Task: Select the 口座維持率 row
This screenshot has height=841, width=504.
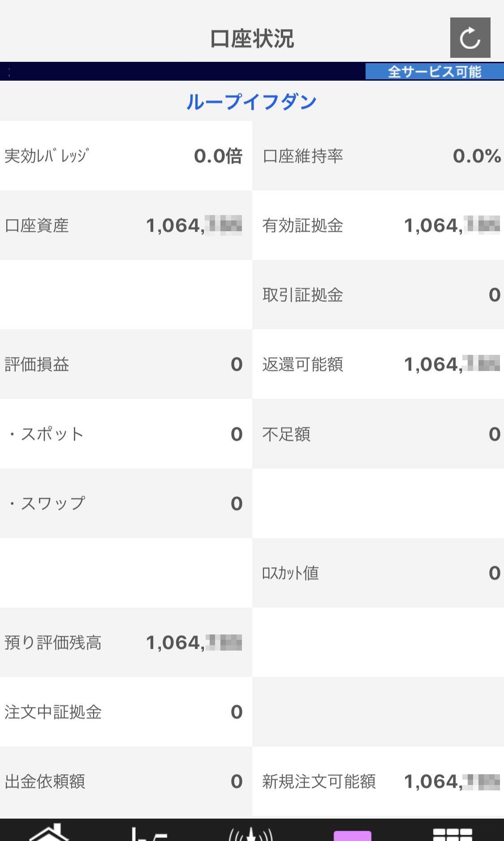Action: pos(378,156)
